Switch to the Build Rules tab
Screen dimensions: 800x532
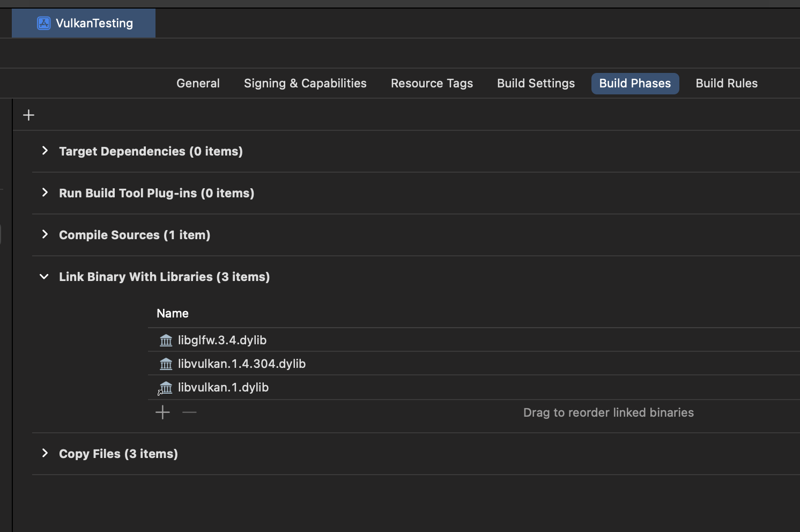(x=726, y=84)
